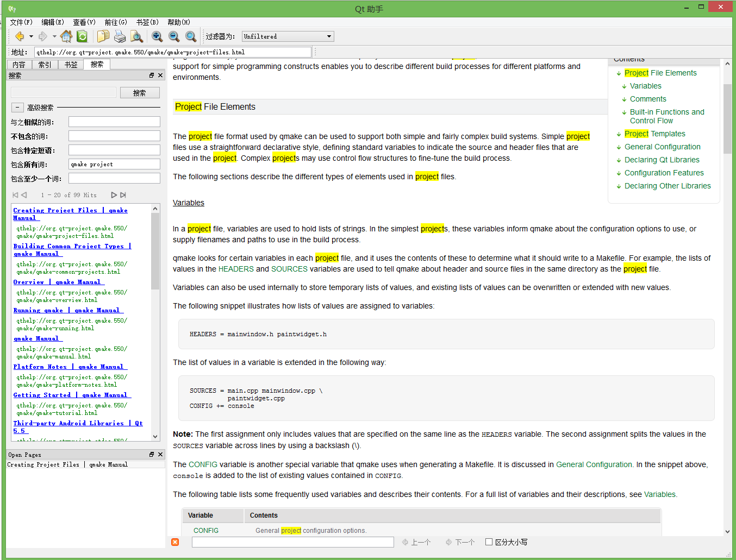Jump to last search results page
This screenshot has width=736, height=560.
(x=123, y=194)
